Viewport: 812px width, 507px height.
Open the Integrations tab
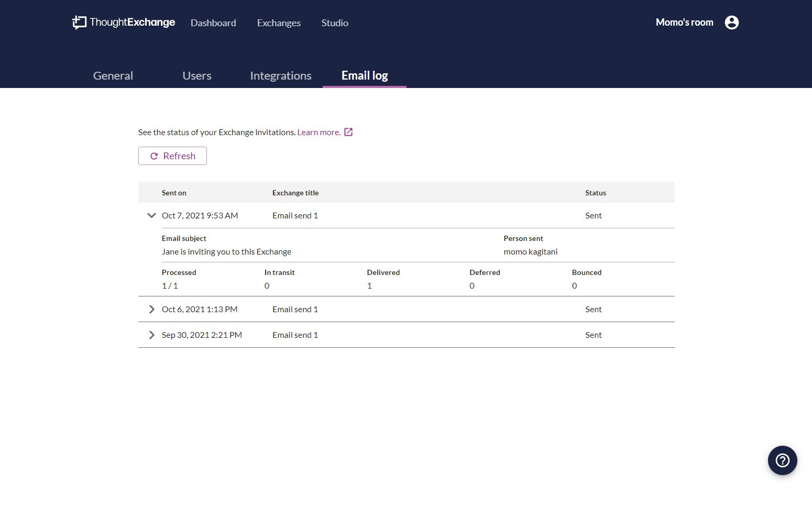coord(281,75)
